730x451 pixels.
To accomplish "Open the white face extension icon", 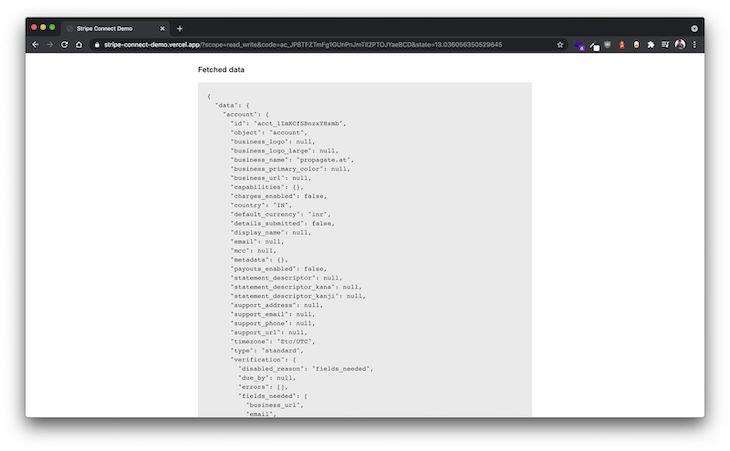I will (636, 45).
